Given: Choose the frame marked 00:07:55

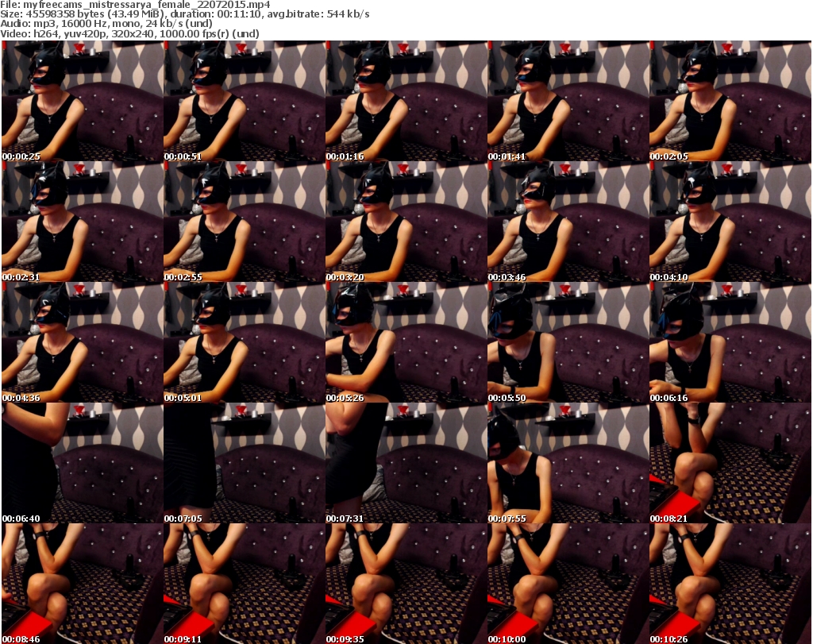Looking at the screenshot, I should pyautogui.click(x=568, y=463).
